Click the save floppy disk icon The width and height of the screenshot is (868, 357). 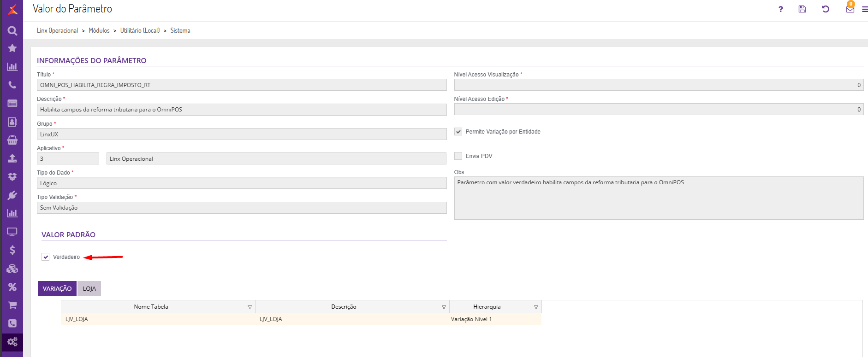(802, 9)
